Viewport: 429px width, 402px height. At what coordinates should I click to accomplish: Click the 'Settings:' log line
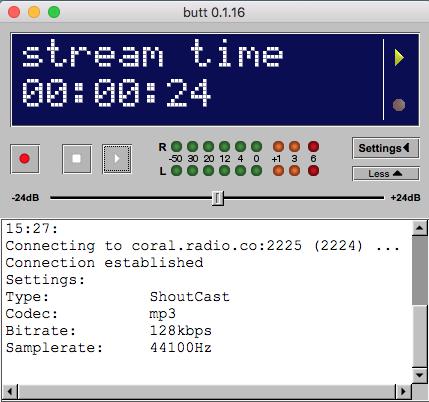point(46,280)
